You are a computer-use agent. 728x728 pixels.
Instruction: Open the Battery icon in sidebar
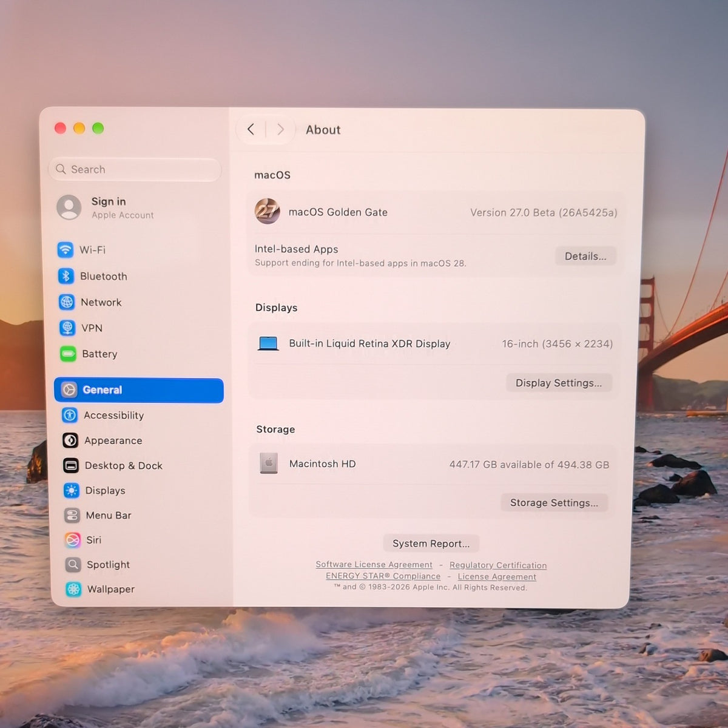click(68, 354)
